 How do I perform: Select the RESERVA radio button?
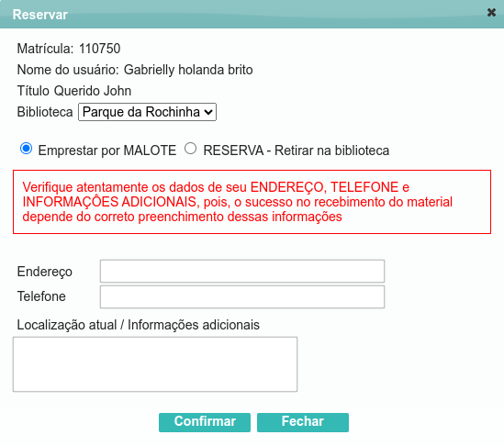click(x=190, y=149)
